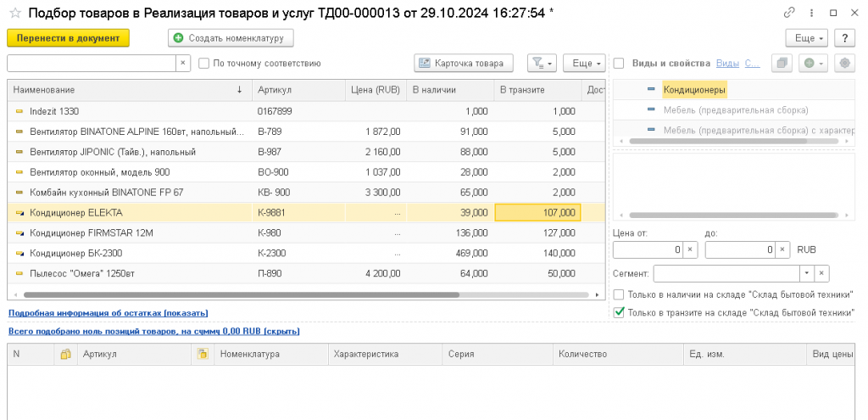Click the properties list horizontal scrollbar
The width and height of the screenshot is (868, 420).
pos(734,215)
